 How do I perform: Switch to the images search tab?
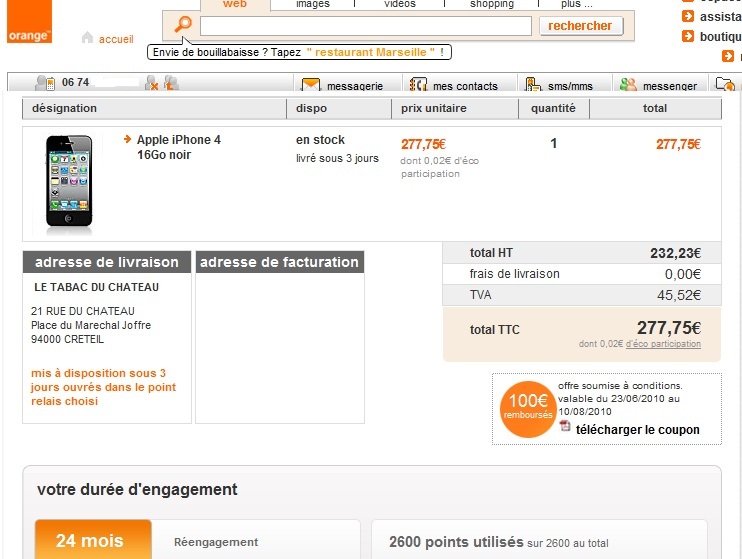[x=313, y=4]
